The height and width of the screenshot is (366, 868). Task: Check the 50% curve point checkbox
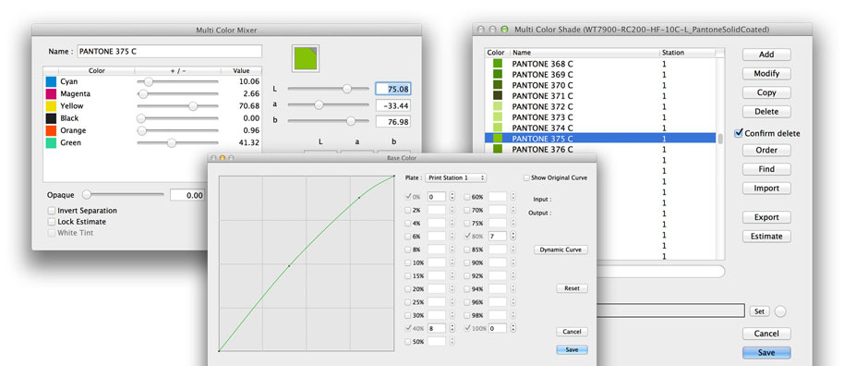(408, 342)
